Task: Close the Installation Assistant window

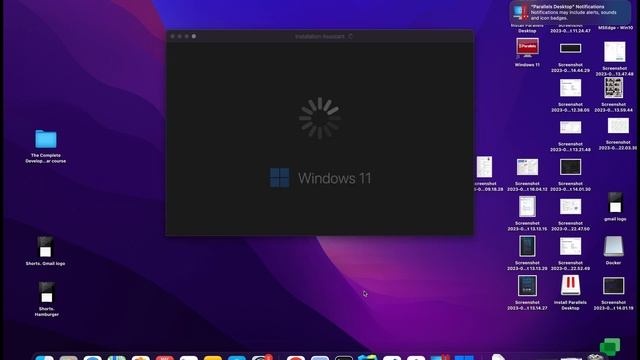Action: tap(173, 36)
